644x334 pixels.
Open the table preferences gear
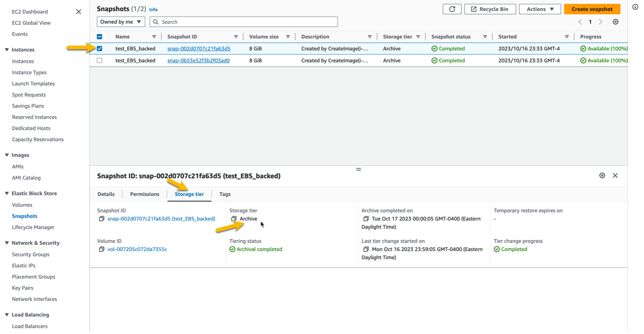tap(616, 21)
